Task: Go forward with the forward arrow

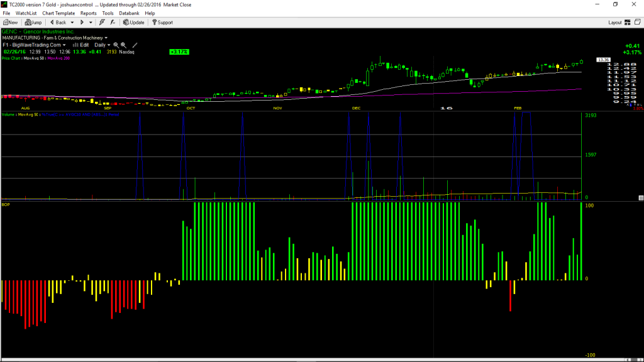Action: point(82,23)
